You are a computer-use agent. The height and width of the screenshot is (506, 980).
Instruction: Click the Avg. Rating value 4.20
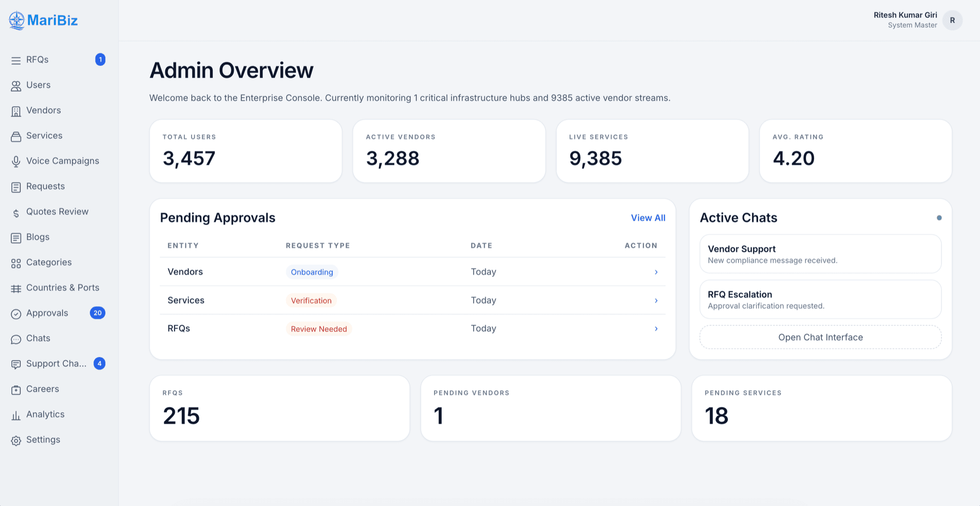[794, 158]
